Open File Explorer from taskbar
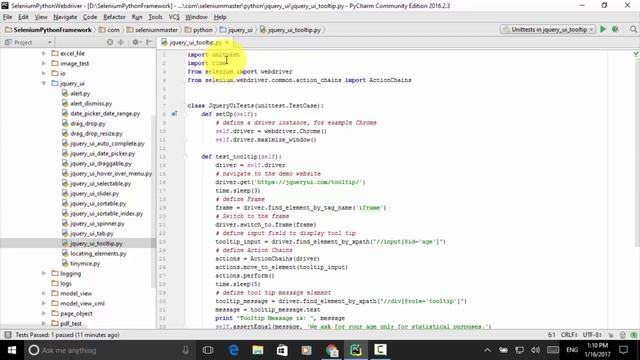The width and height of the screenshot is (640, 360). point(258,350)
